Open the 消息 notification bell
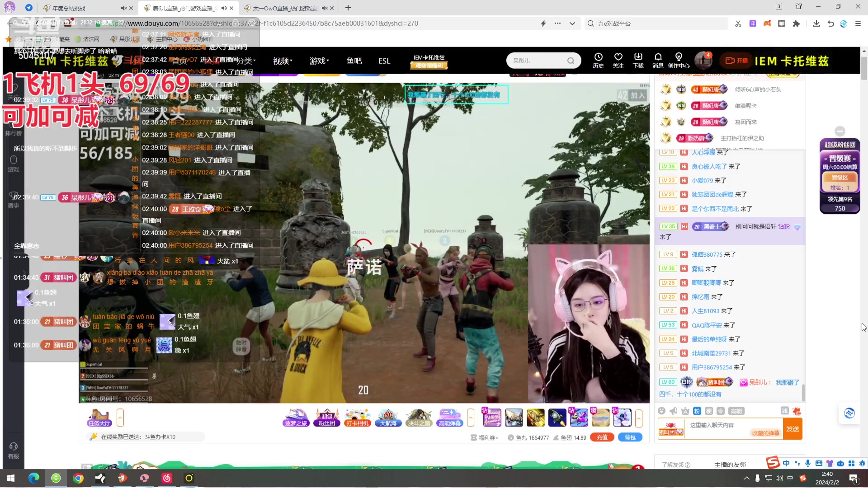The height and width of the screenshot is (488, 868). [x=658, y=61]
